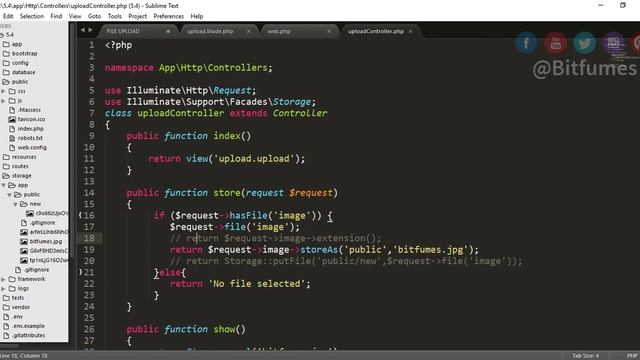
Task: Close the upload.blade.php tab
Action: 248,31
